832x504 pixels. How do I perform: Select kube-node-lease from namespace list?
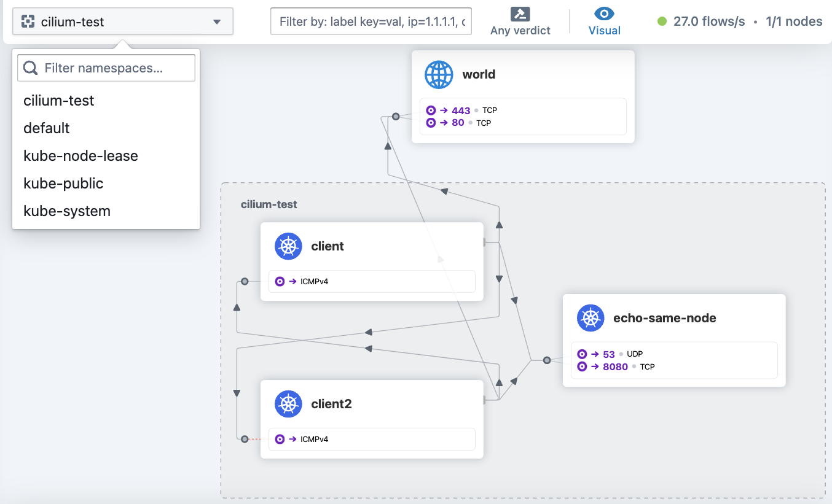click(80, 156)
